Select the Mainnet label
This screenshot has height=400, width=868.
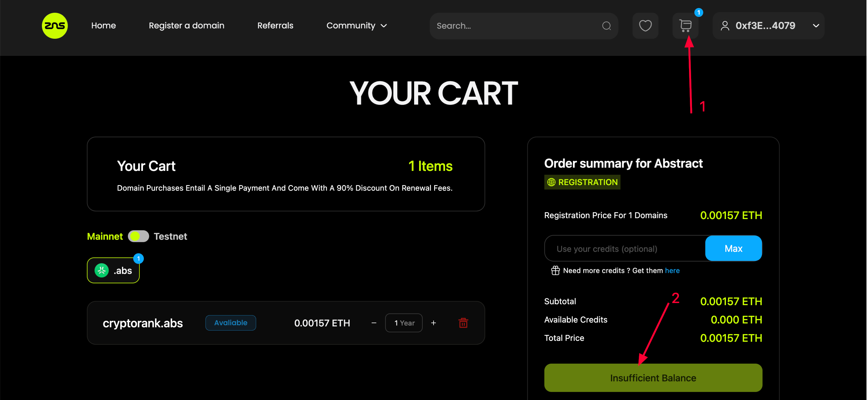click(x=105, y=237)
